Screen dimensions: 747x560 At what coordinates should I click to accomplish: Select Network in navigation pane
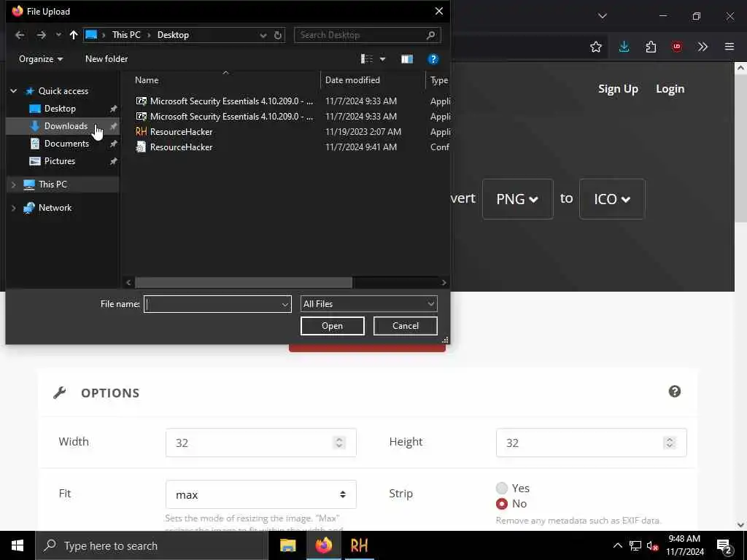[55, 208]
